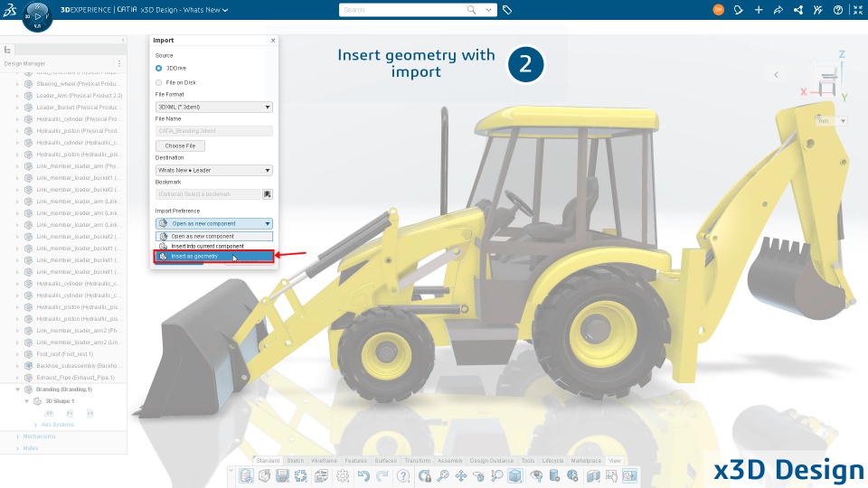Click the tree structure icon above Design Manager
Screen dimensions: 868x488
tap(8, 50)
